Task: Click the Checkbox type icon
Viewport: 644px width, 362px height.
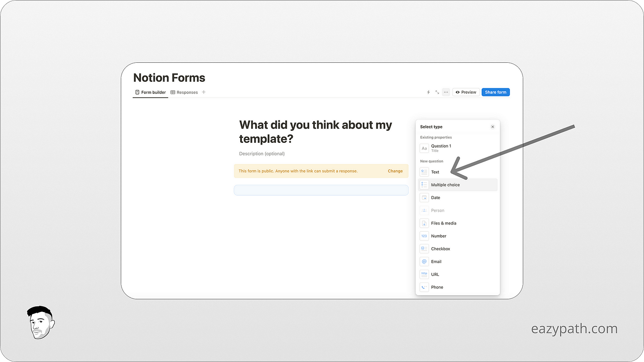Action: coord(424,249)
